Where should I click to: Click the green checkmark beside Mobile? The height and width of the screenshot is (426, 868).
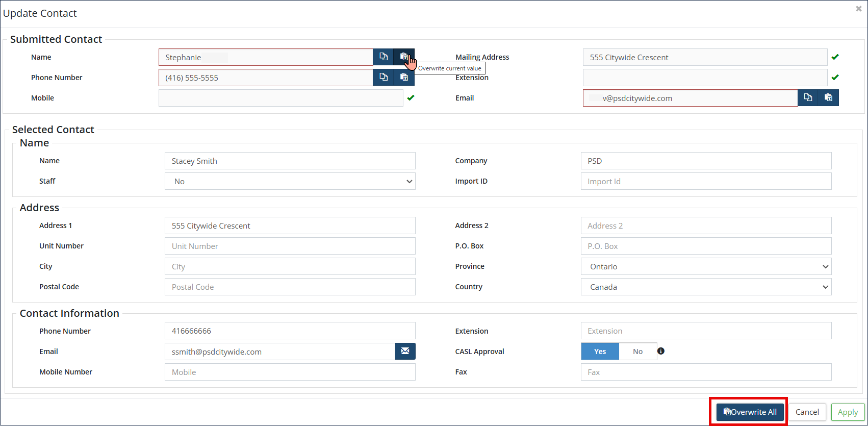[x=411, y=97]
